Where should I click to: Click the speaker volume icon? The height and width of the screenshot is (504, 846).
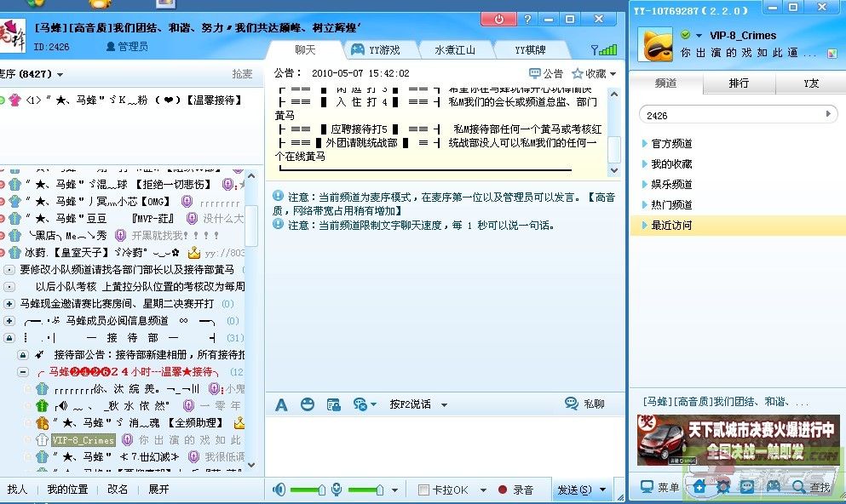[x=279, y=490]
